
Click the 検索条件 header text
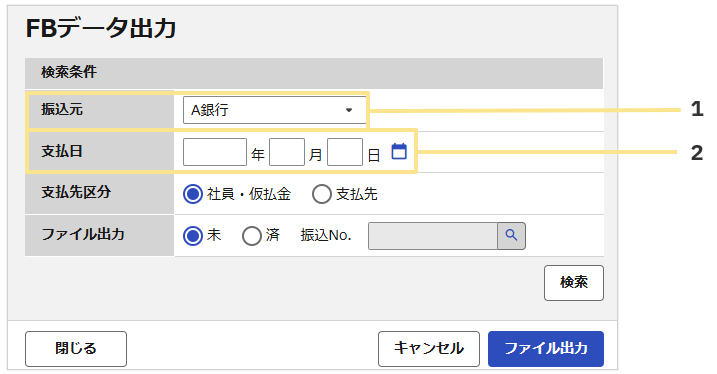click(x=69, y=72)
